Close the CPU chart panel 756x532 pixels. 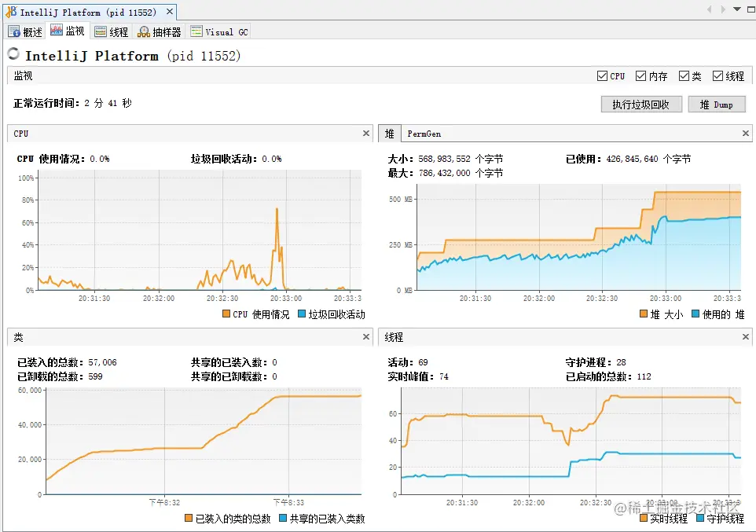(366, 133)
